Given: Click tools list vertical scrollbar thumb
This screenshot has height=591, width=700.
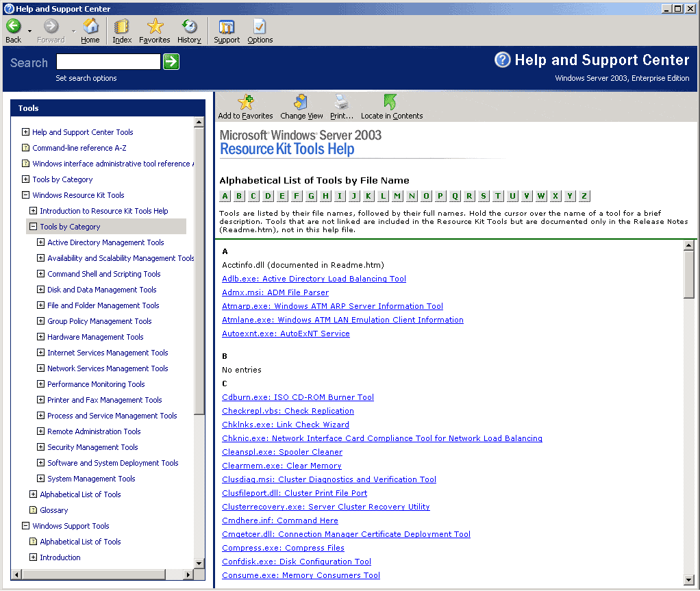Looking at the screenshot, I should [x=689, y=274].
